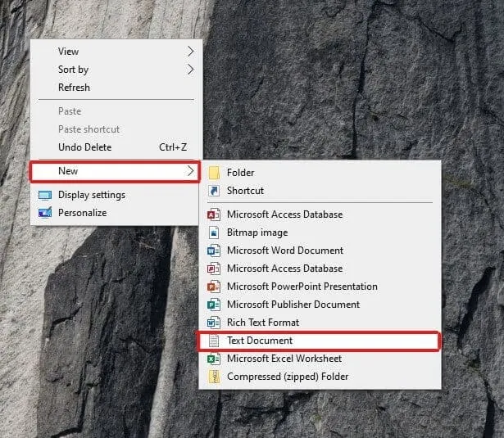Select Microsoft Access Database below Word Document
The height and width of the screenshot is (438, 504).
tap(320, 269)
